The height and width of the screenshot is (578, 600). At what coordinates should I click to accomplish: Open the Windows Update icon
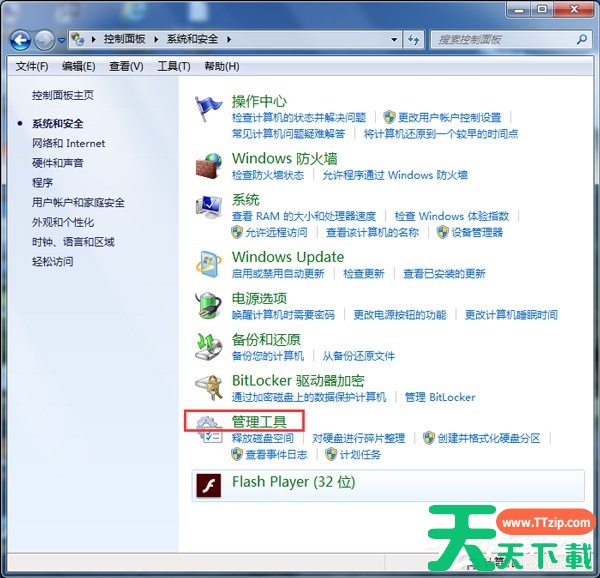point(209,264)
